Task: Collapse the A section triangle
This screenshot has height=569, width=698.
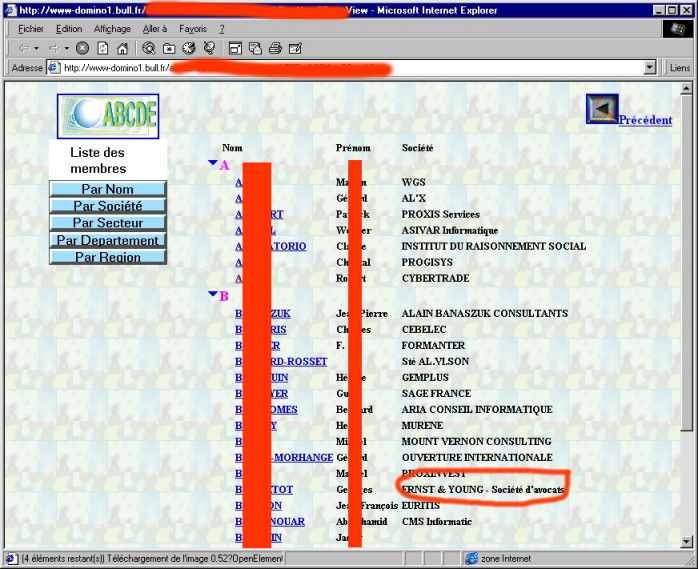Action: [213, 163]
